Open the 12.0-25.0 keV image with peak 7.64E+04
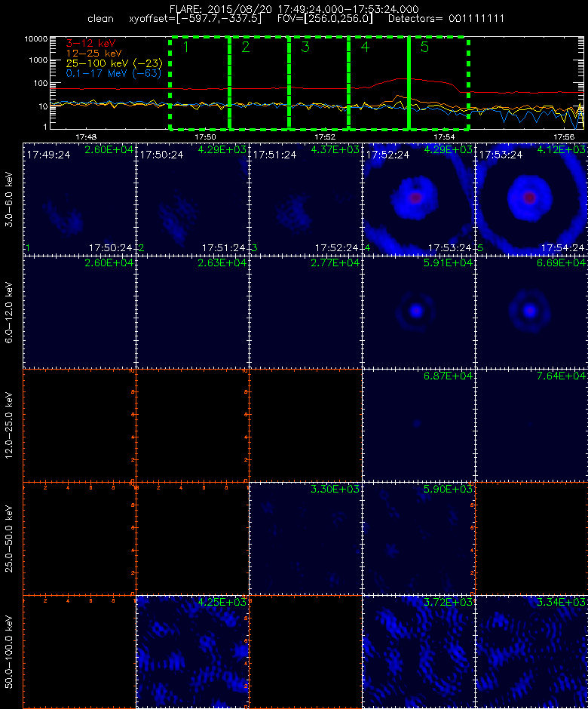Image resolution: width=588 pixels, height=709 pixels. pos(531,425)
